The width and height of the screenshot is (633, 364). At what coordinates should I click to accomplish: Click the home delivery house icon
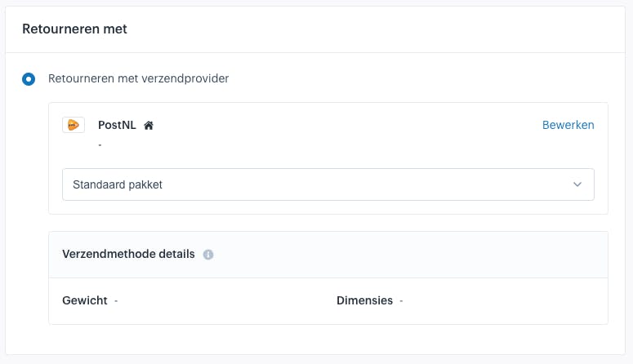[149, 126]
